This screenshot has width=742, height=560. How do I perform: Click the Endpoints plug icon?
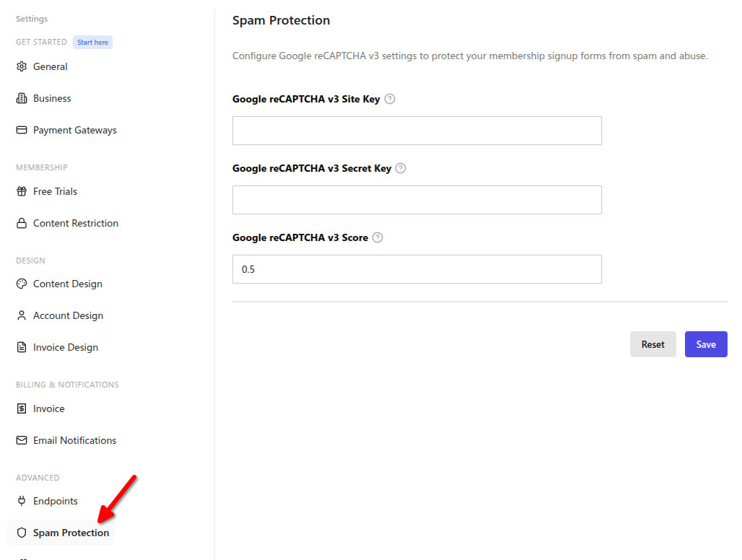(22, 501)
